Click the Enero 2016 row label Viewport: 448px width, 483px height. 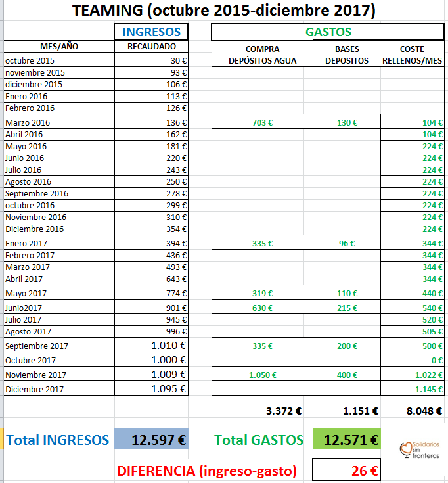pyautogui.click(x=59, y=96)
